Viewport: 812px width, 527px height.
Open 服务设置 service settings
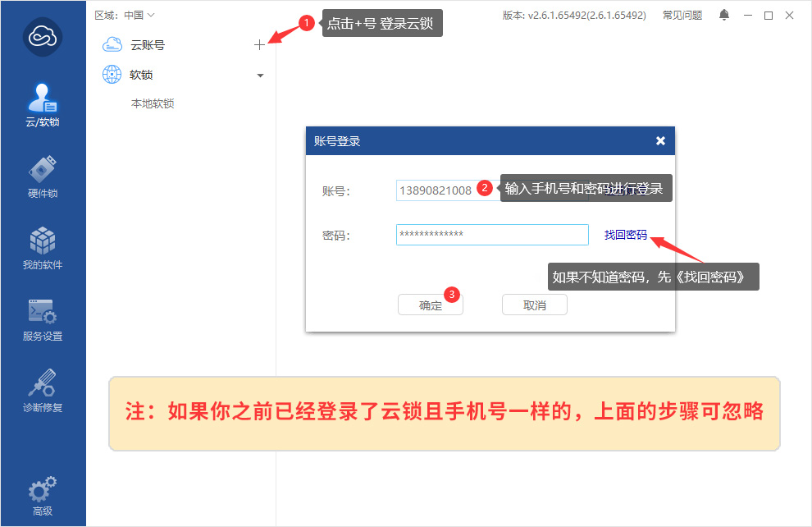tap(43, 319)
